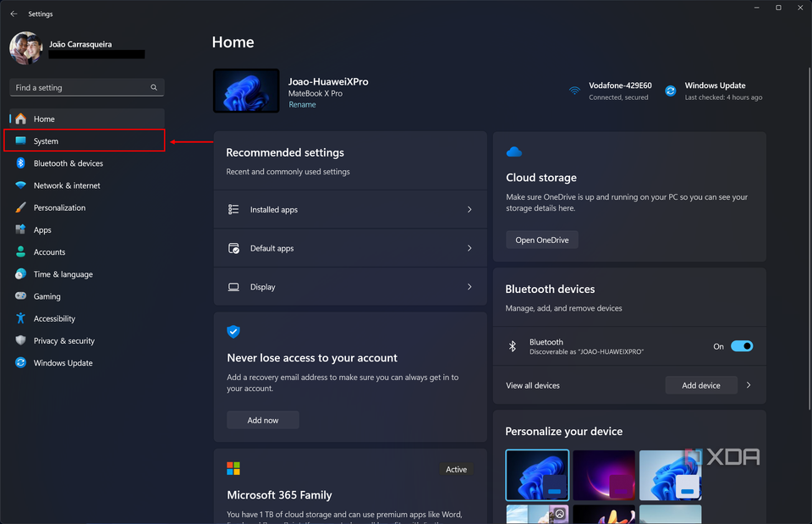Click the Microsoft 365 four-color logo
This screenshot has height=524, width=812.
(x=233, y=468)
